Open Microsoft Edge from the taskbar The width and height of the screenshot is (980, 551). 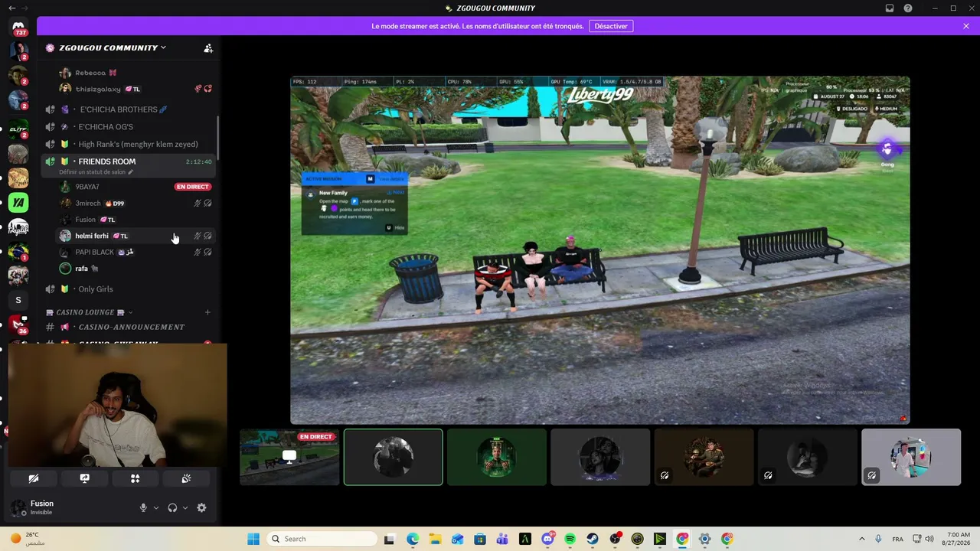tap(413, 539)
